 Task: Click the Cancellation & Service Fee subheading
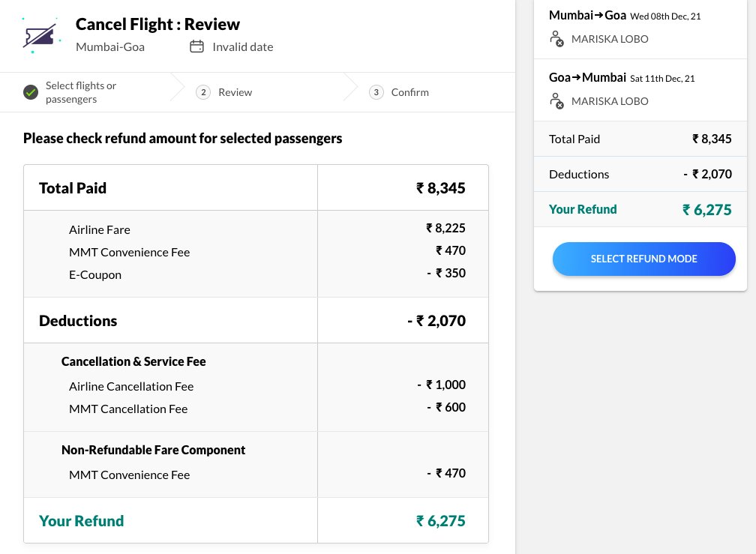(x=133, y=361)
